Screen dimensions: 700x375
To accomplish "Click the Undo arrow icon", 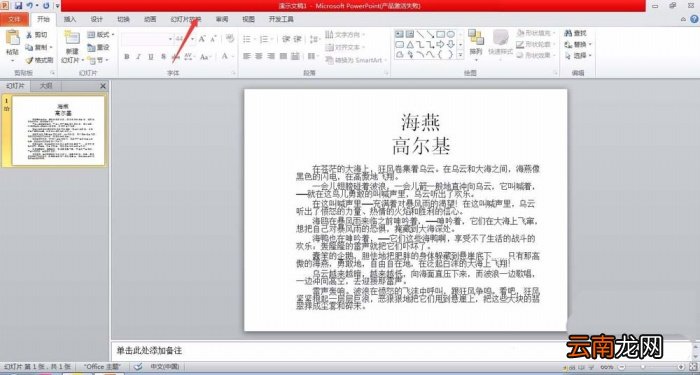I will tap(29, 5).
